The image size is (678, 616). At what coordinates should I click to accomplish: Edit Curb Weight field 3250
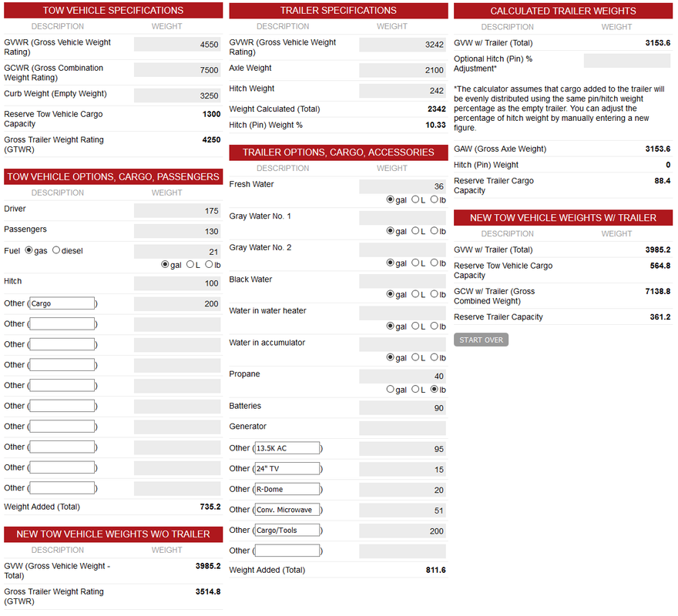coord(177,96)
